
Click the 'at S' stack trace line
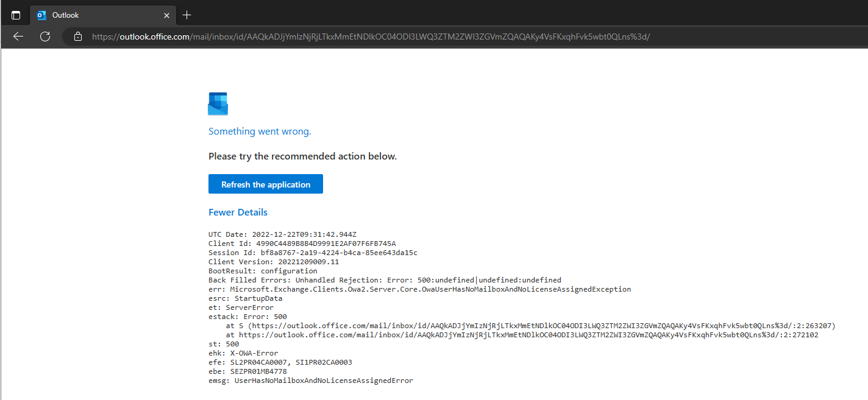(530, 326)
